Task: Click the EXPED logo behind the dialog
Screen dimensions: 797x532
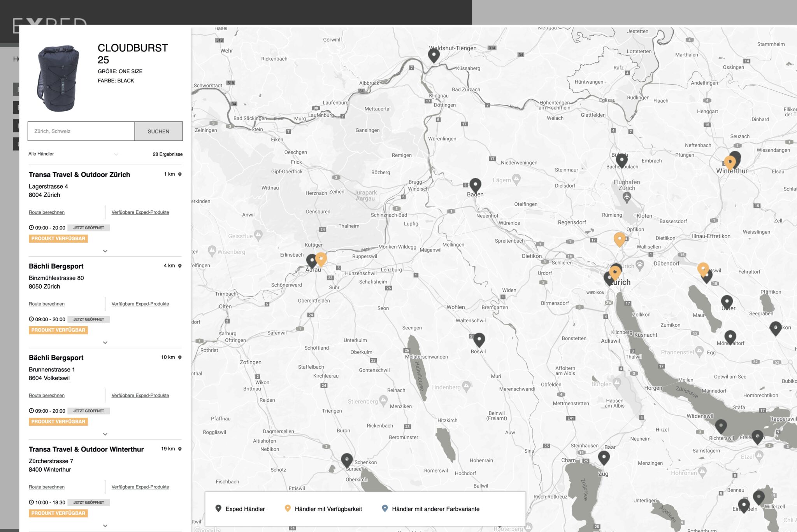Action: pos(50,21)
